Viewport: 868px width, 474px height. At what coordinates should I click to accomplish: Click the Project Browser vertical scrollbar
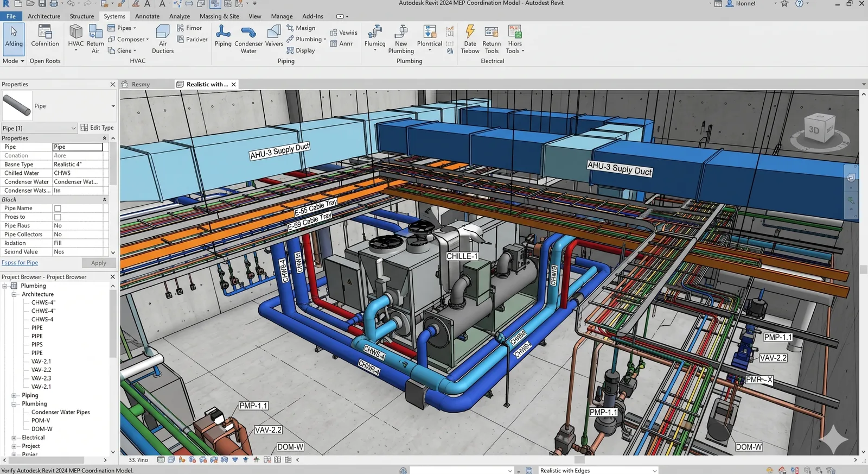pyautogui.click(x=113, y=324)
